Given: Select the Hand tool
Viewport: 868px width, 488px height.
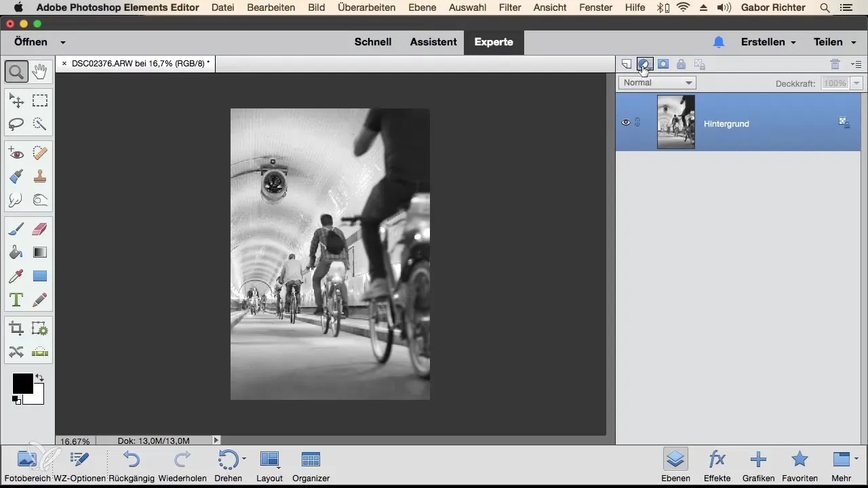Looking at the screenshot, I should click(x=40, y=72).
